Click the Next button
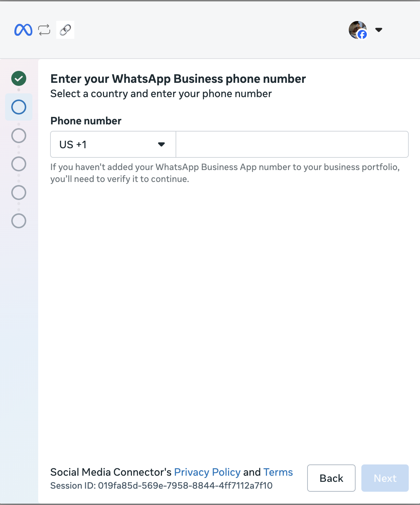 pyautogui.click(x=385, y=478)
